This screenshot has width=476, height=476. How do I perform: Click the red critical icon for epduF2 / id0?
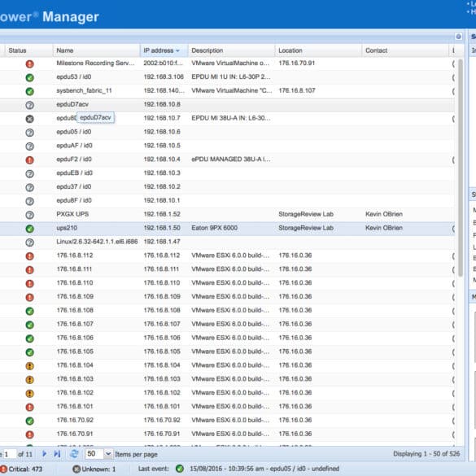coord(30,159)
